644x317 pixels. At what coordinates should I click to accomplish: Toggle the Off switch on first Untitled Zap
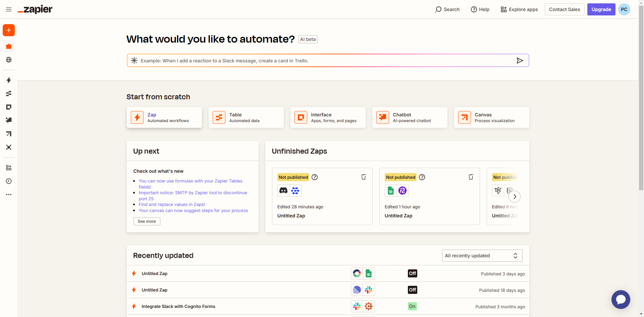pyautogui.click(x=412, y=273)
